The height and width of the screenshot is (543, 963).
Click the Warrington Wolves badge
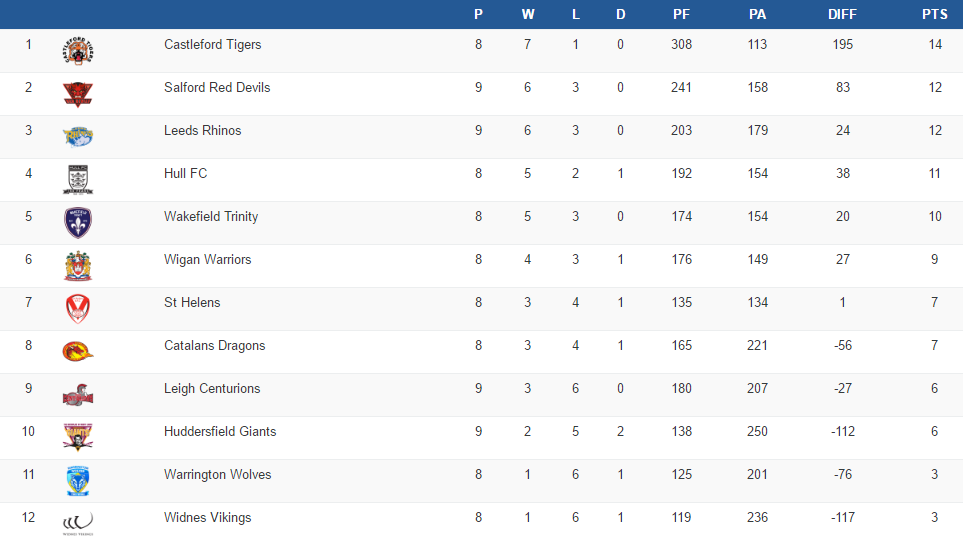(78, 481)
